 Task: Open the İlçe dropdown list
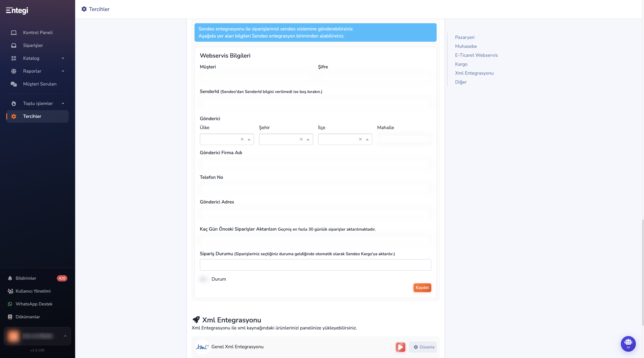[367, 139]
